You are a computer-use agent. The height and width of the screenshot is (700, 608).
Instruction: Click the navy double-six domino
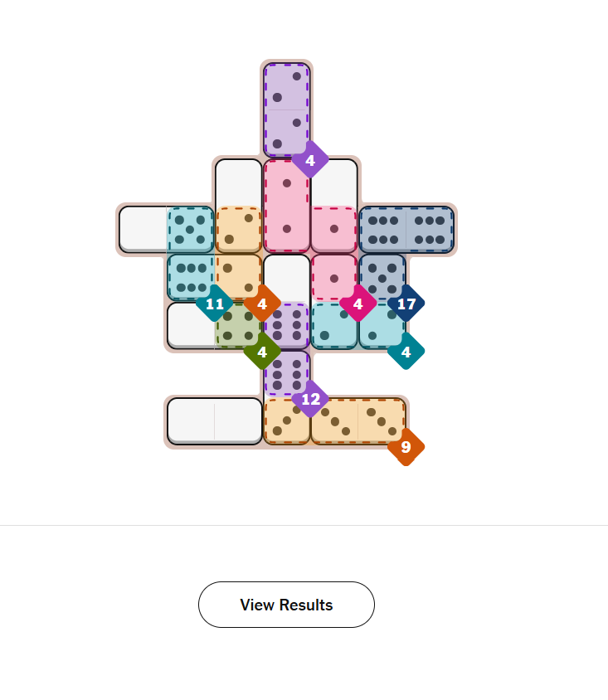pyautogui.click(x=406, y=230)
